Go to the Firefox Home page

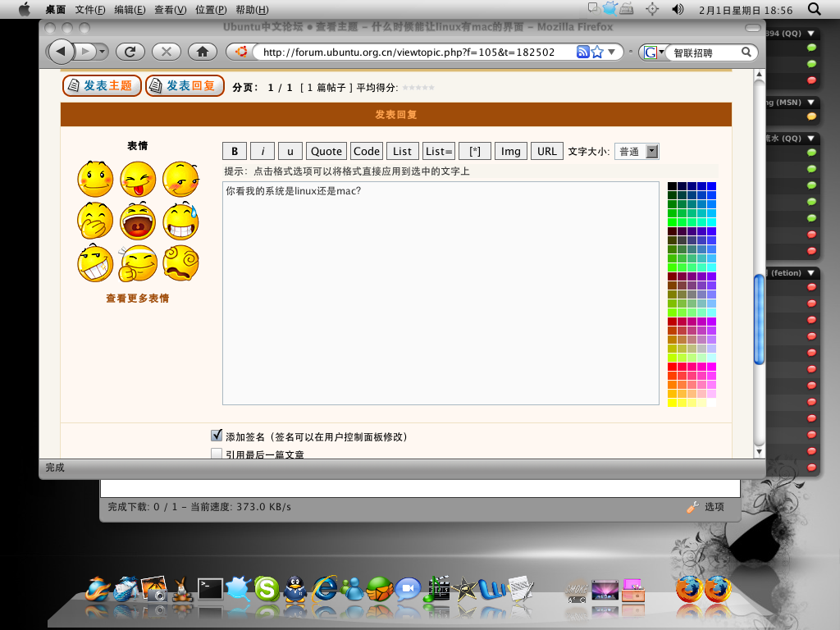[203, 52]
